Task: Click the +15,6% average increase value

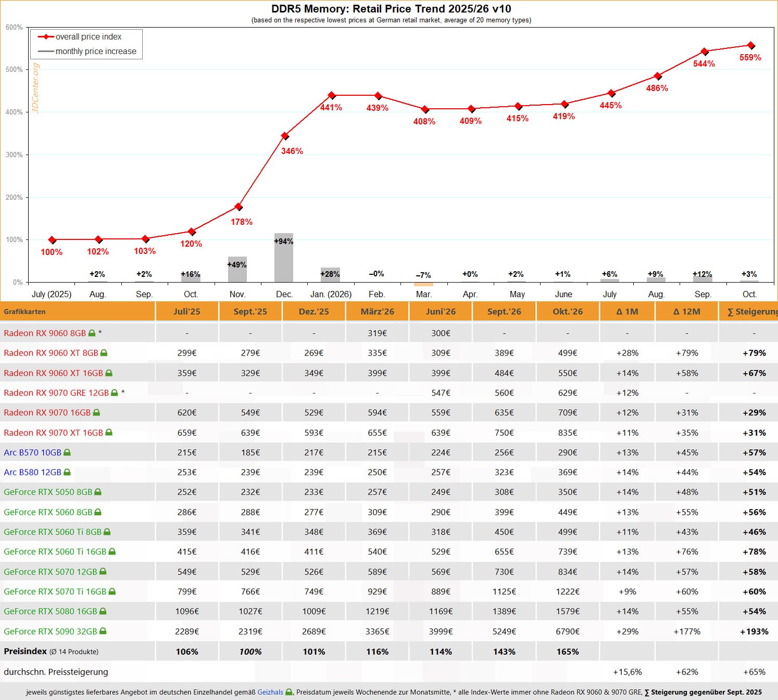Action: coord(628,672)
